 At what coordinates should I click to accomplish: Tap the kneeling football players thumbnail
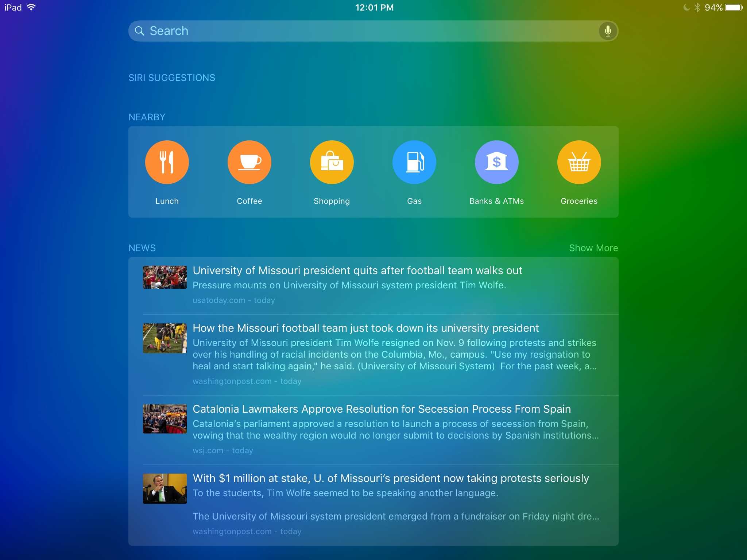point(165,338)
